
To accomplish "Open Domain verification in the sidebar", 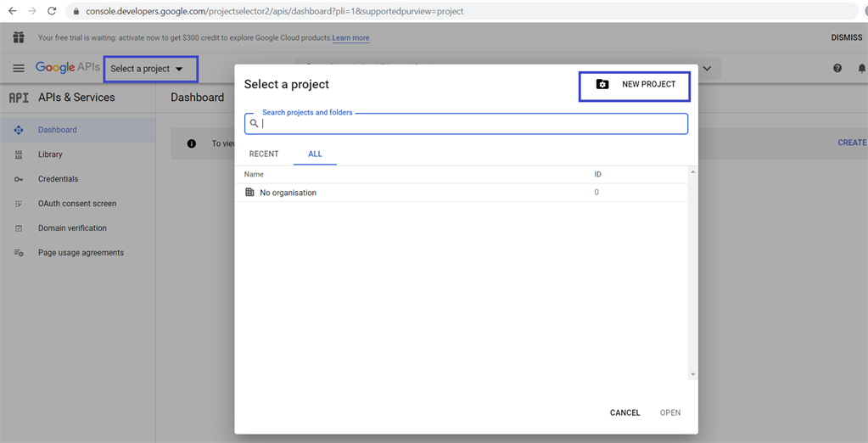I will [x=72, y=228].
